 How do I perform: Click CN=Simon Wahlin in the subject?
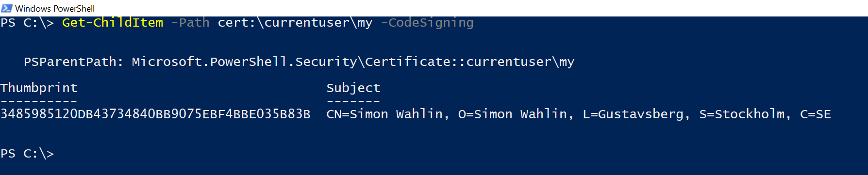point(384,114)
